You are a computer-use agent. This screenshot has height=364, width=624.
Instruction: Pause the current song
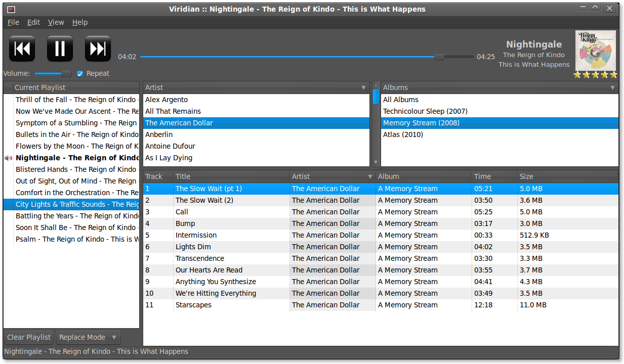(x=60, y=49)
